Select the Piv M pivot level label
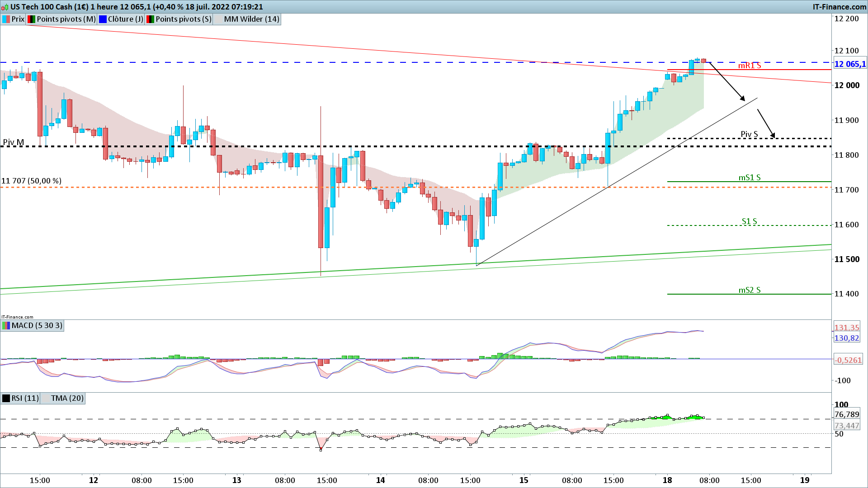Screen dimensions: 868x488 (x=14, y=142)
